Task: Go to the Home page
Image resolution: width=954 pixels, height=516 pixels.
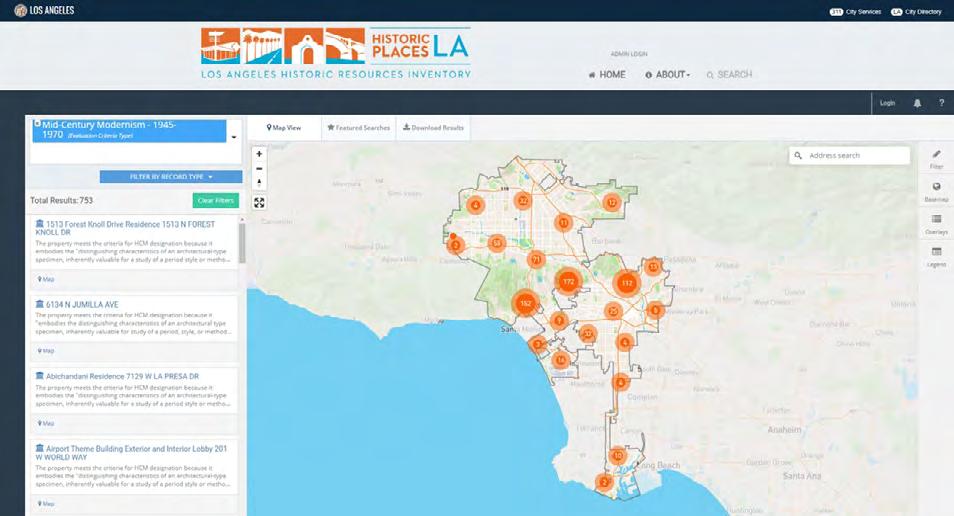Action: pos(607,74)
